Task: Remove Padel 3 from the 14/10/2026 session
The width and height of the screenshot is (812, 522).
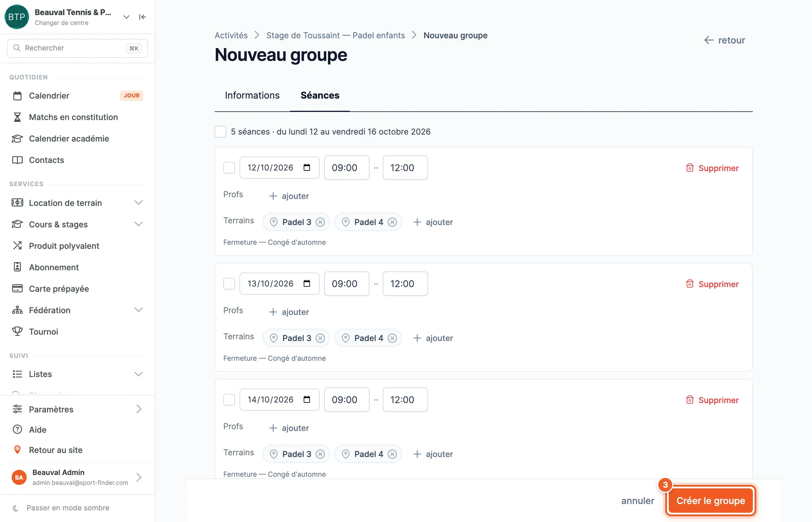Action: click(x=320, y=454)
